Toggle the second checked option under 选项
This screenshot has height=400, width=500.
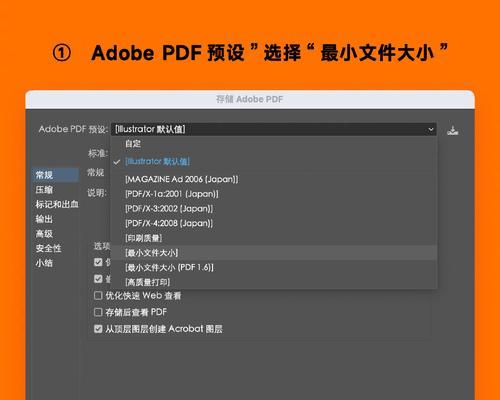pyautogui.click(x=98, y=279)
